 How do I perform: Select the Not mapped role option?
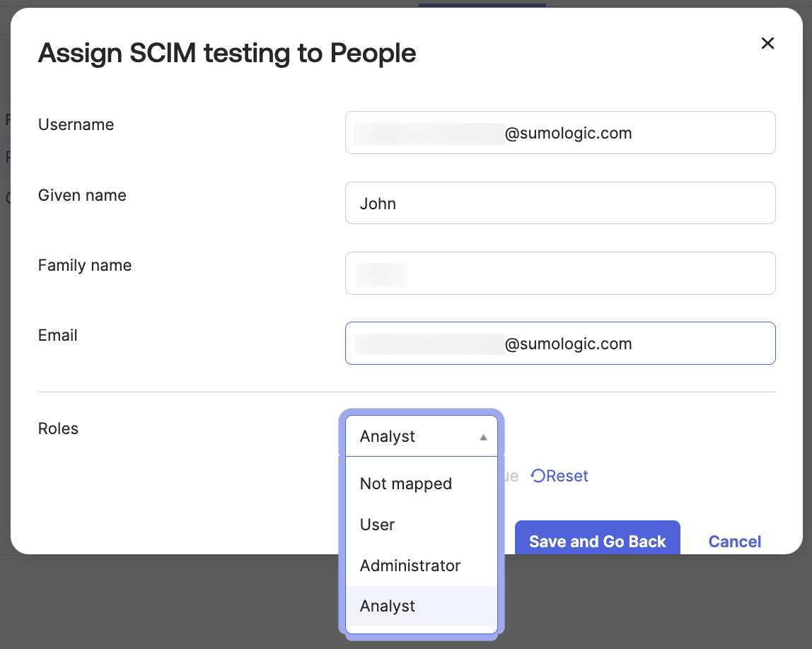[x=406, y=484]
